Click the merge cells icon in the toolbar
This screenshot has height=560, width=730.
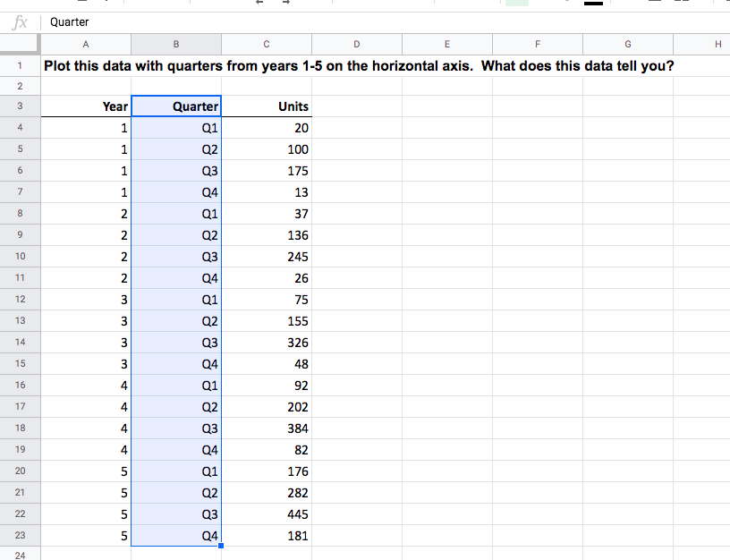click(x=680, y=4)
